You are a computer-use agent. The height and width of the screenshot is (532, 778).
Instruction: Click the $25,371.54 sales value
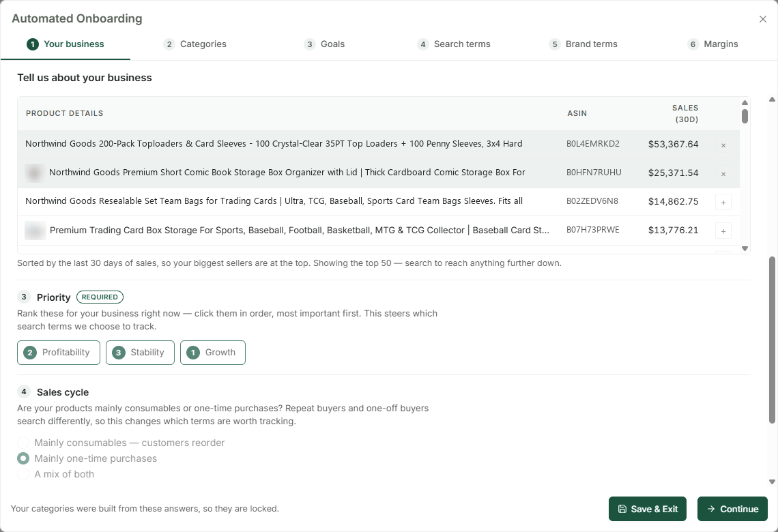coord(674,173)
